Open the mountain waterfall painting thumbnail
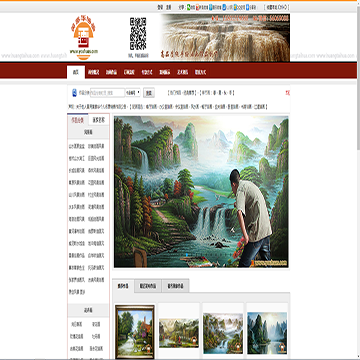This screenshot has width=360, height=360. pos(223,333)
